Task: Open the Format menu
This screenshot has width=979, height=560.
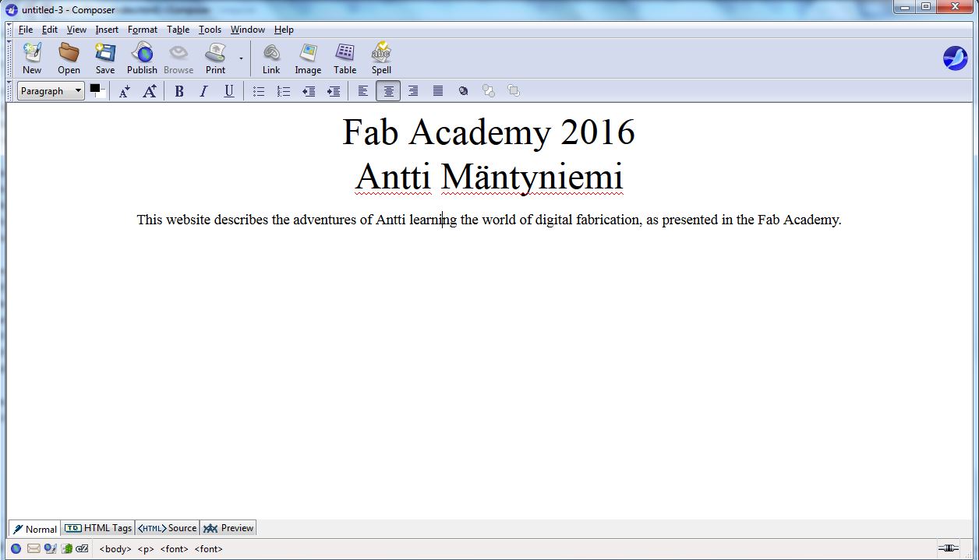Action: pos(143,30)
